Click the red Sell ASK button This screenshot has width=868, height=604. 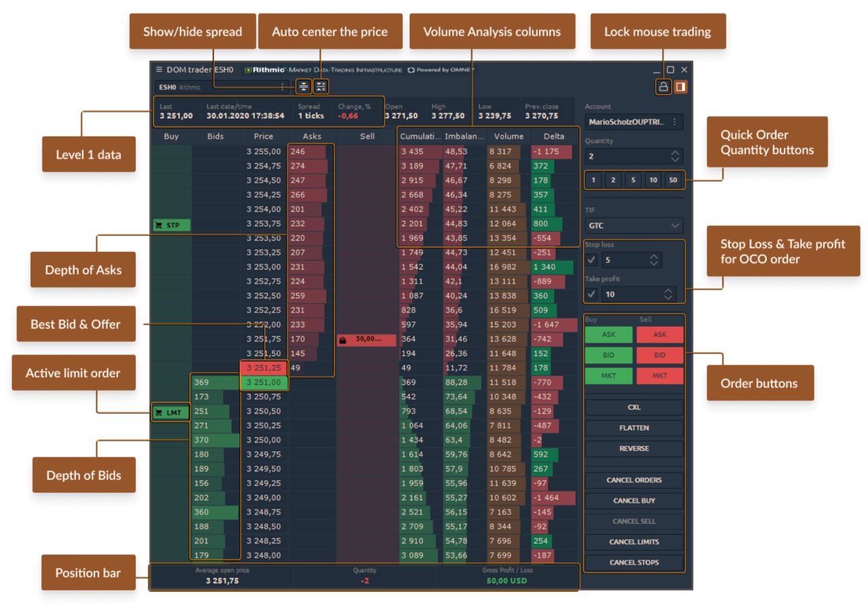point(660,334)
